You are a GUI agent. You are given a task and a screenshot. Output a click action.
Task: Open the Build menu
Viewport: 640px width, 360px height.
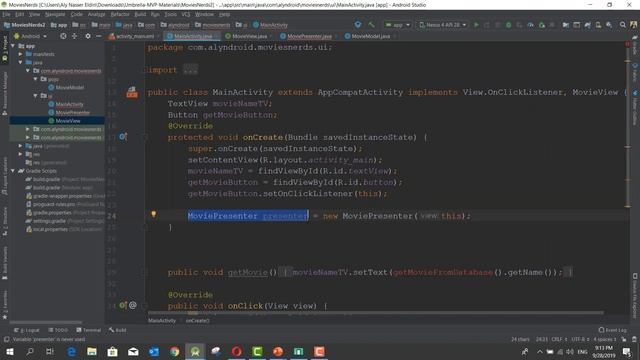pos(140,14)
